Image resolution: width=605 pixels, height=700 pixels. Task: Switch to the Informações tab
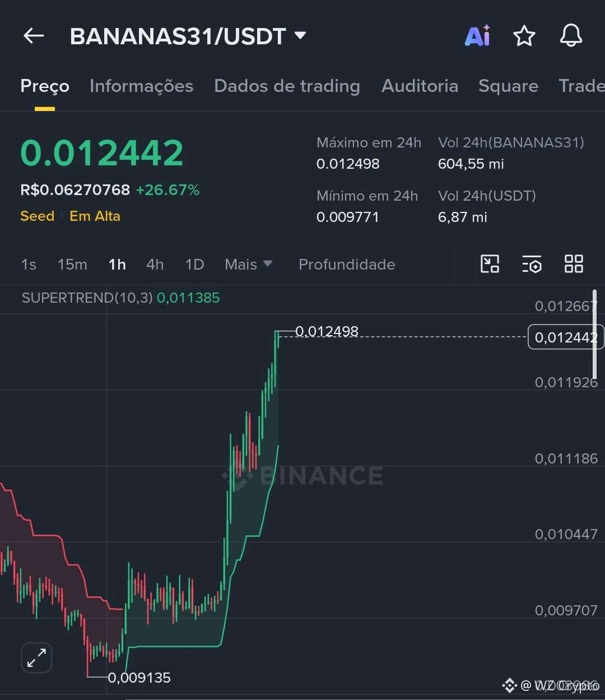click(141, 86)
